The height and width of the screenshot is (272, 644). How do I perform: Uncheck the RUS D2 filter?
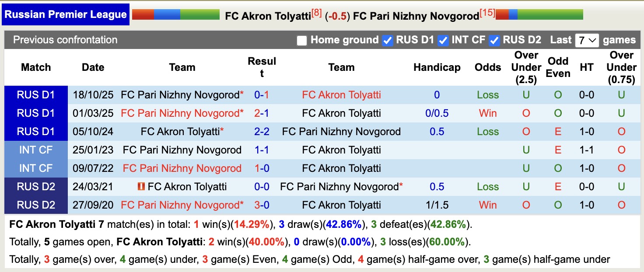(x=494, y=40)
